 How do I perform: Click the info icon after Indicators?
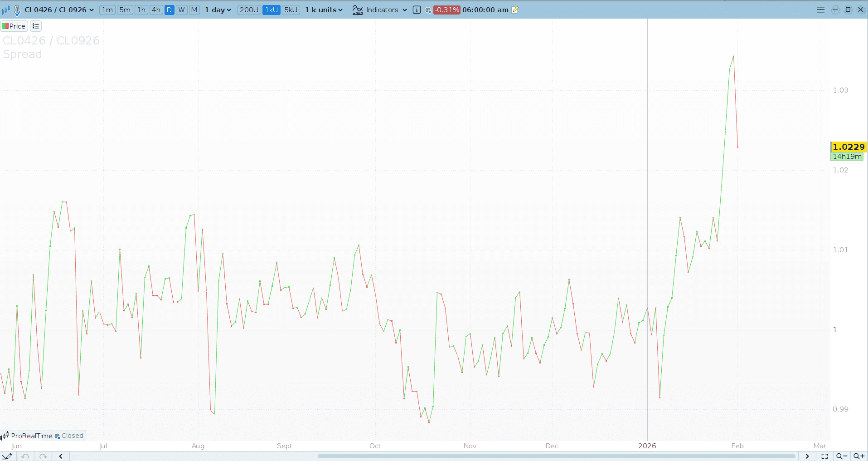(x=417, y=10)
